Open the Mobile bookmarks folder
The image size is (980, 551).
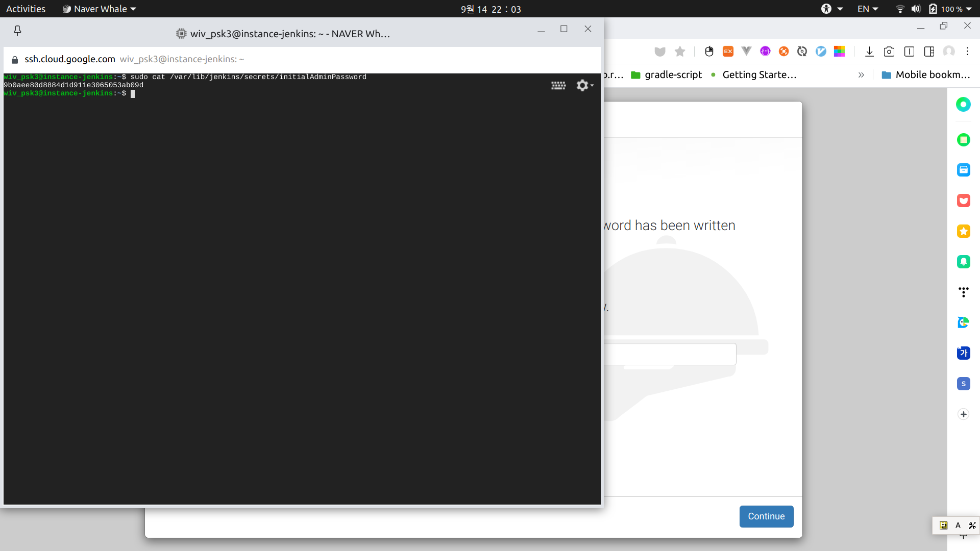(x=926, y=75)
